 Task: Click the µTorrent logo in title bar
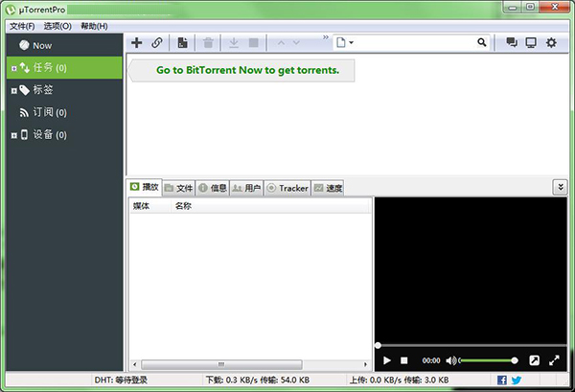coord(11,10)
